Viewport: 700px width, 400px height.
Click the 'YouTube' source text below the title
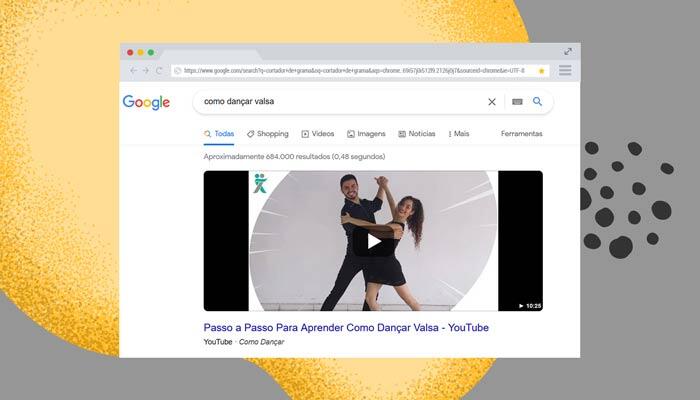tap(218, 342)
